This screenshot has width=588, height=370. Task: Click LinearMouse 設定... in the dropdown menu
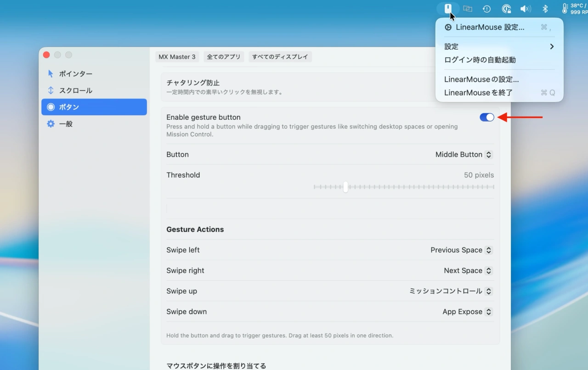(490, 27)
